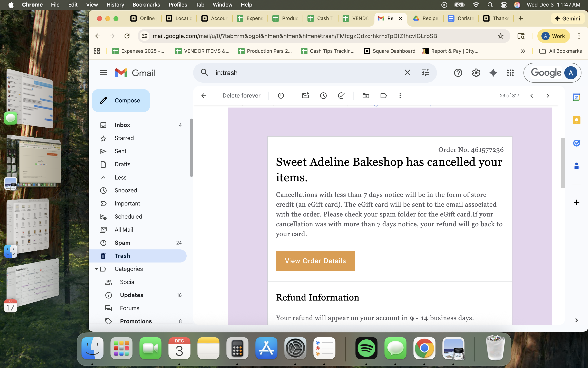Open Google Keep side panel icon
The width and height of the screenshot is (588, 368).
click(x=576, y=120)
